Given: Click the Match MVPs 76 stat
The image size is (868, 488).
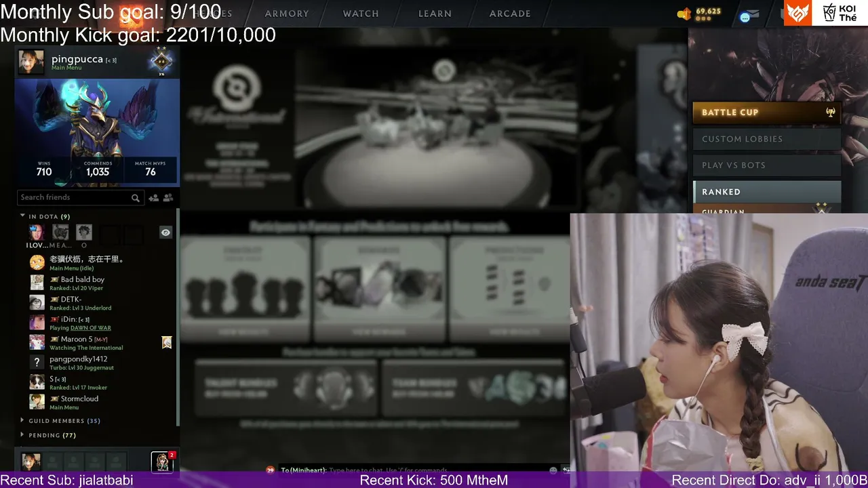Looking at the screenshot, I should [x=151, y=169].
